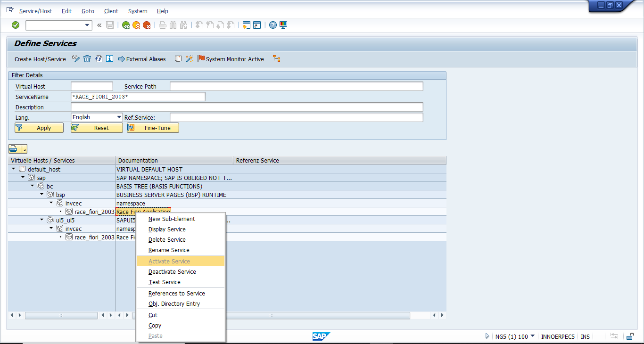Screen dimensions: 644x344
Task: Open the Edit menu
Action: (66, 11)
